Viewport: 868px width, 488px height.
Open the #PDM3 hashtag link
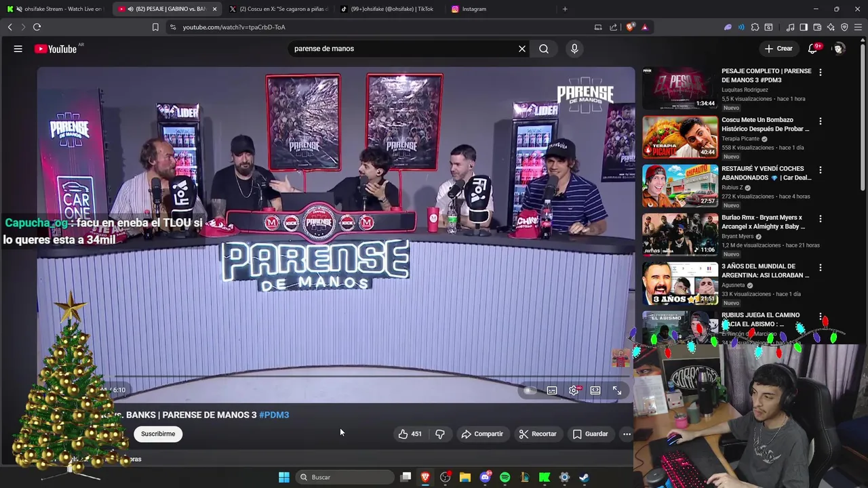click(x=274, y=415)
